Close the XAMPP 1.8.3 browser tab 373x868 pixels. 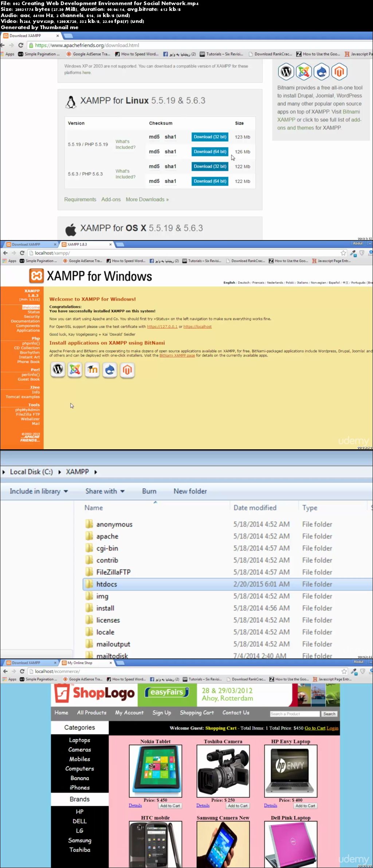pyautogui.click(x=110, y=244)
